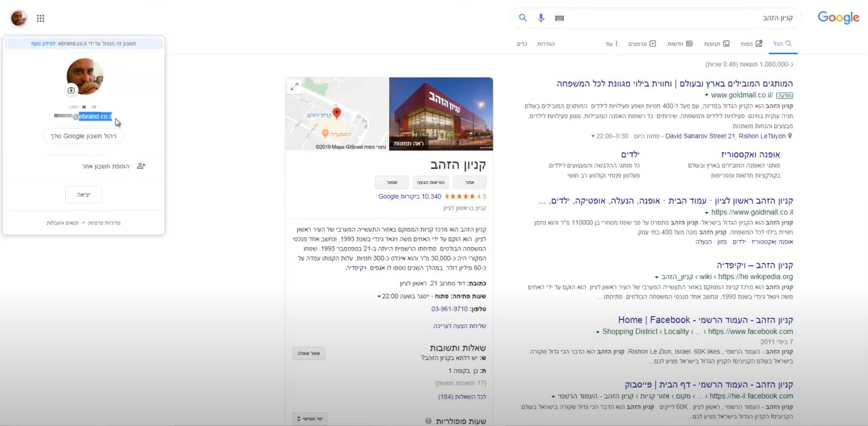868x426 pixels.
Task: Open Home | Facebook - קניון הזהב result
Action: 705,320
